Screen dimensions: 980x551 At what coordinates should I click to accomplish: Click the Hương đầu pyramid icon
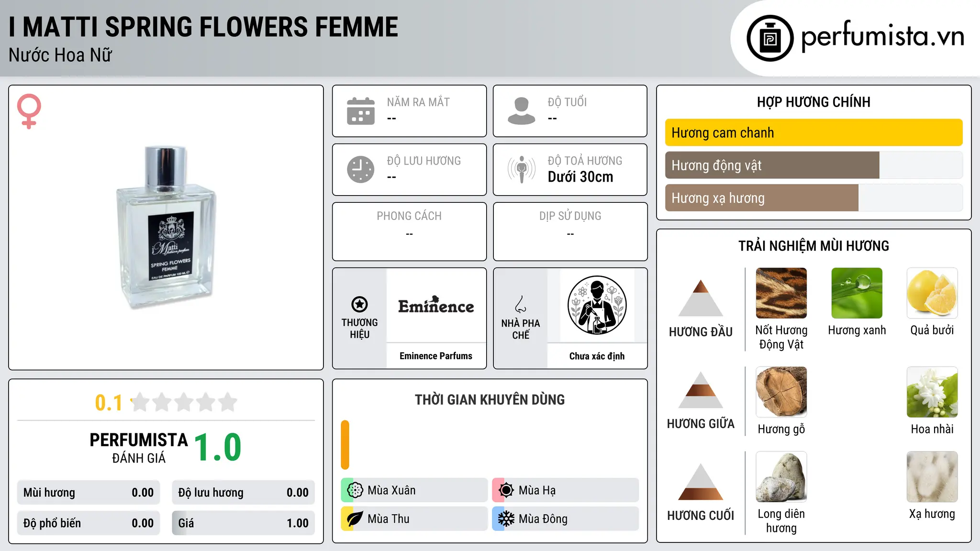pyautogui.click(x=701, y=298)
